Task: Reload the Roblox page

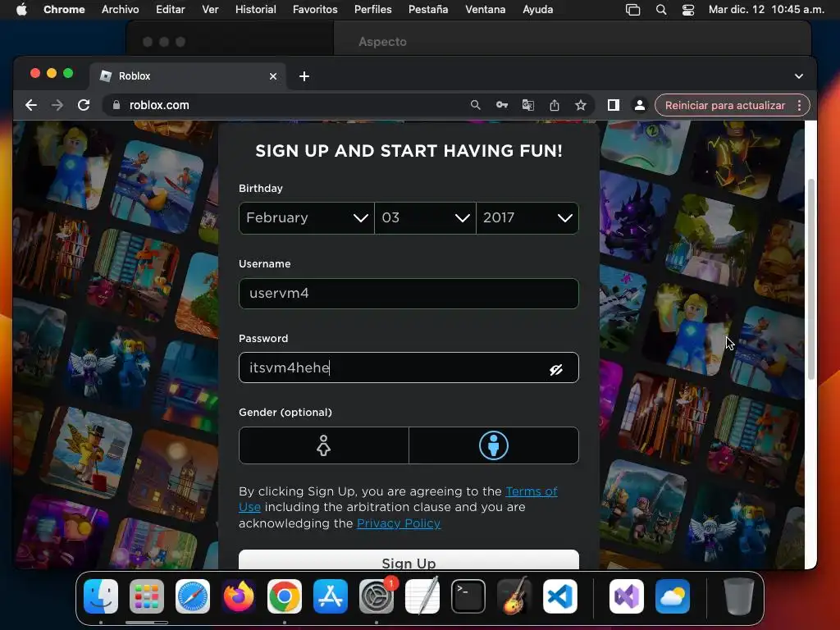Action: 84,105
